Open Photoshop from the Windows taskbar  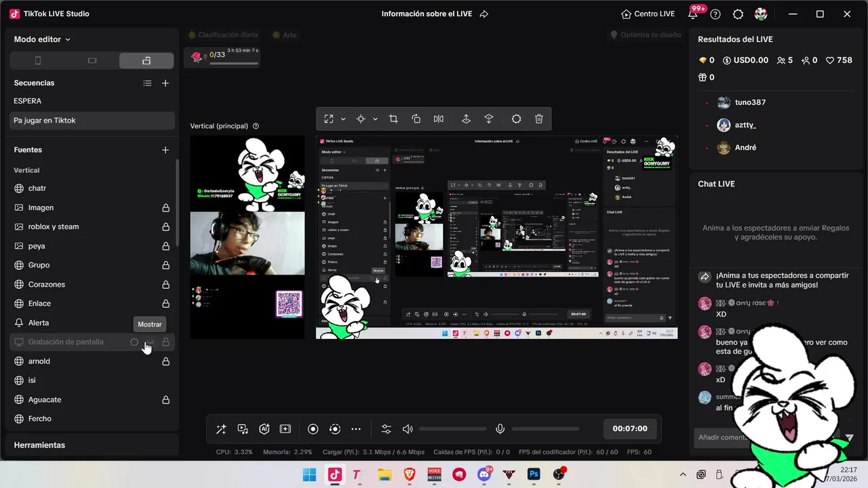[534, 474]
